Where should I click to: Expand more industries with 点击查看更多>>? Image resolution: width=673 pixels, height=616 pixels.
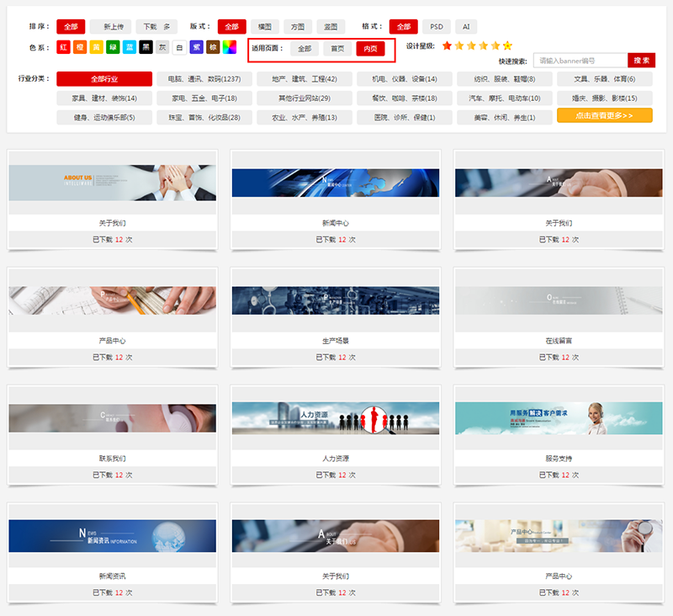(604, 115)
